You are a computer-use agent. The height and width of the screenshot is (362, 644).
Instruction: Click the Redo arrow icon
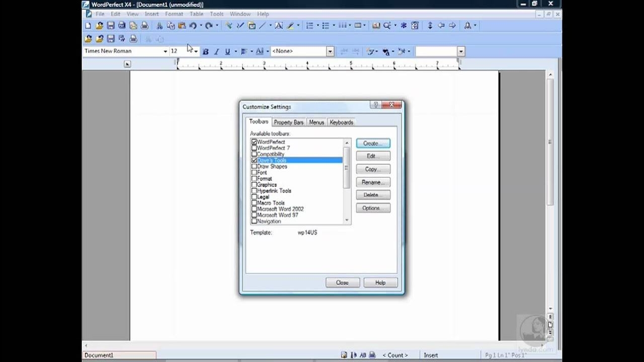tap(209, 26)
